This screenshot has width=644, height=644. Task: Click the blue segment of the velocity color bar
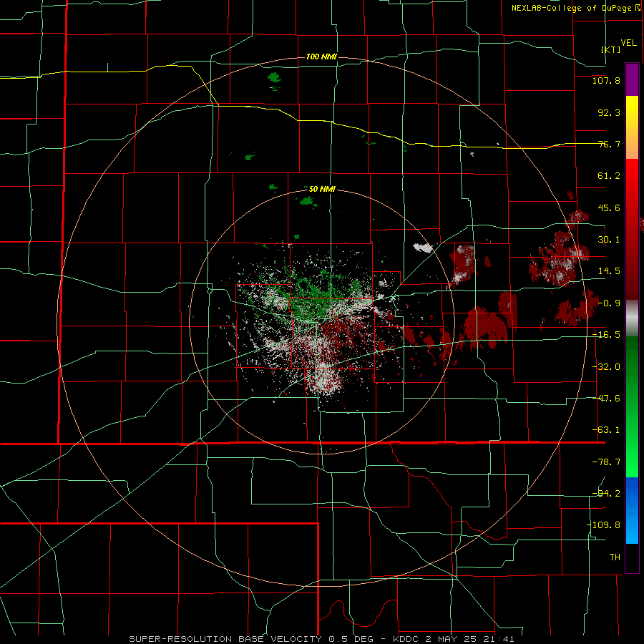632,510
